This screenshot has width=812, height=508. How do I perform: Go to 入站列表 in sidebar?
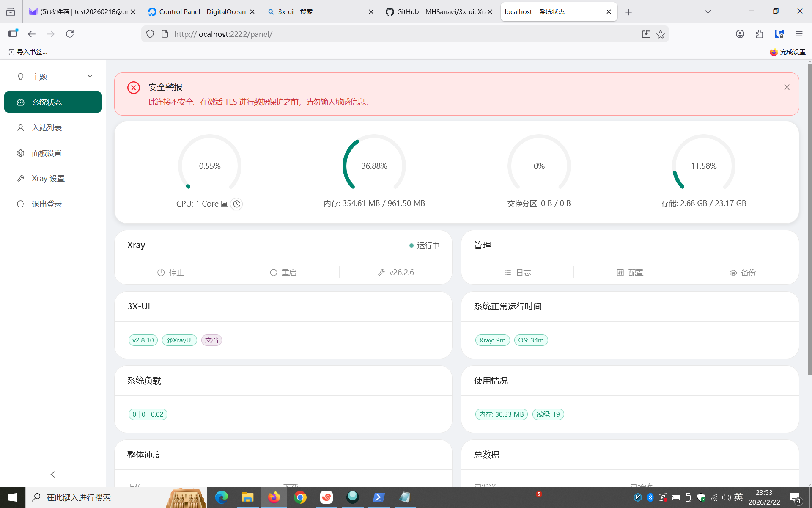pyautogui.click(x=47, y=127)
